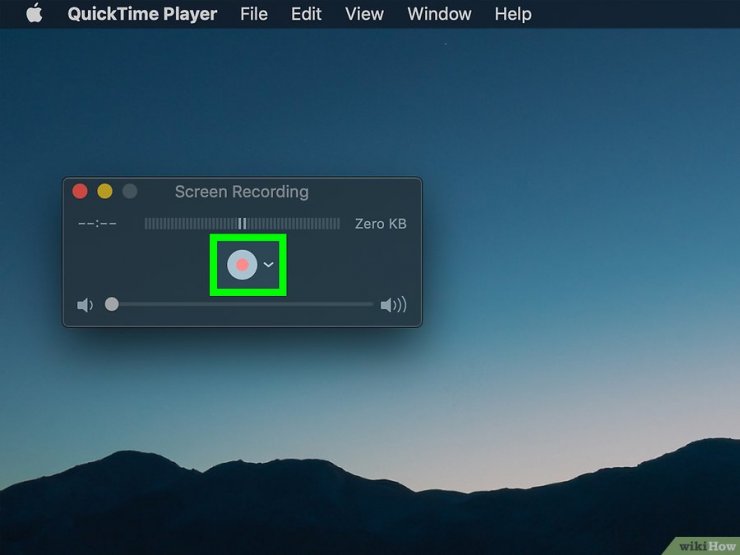
Task: Click the audio level meter bar
Action: tap(242, 224)
